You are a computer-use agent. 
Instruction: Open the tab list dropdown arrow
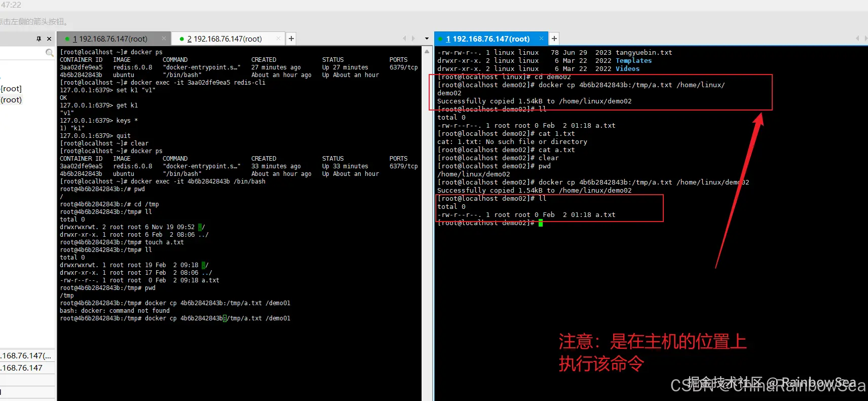(427, 39)
